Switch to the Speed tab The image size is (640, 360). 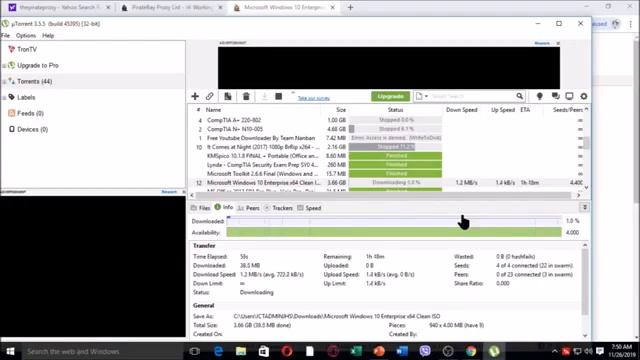(x=309, y=208)
